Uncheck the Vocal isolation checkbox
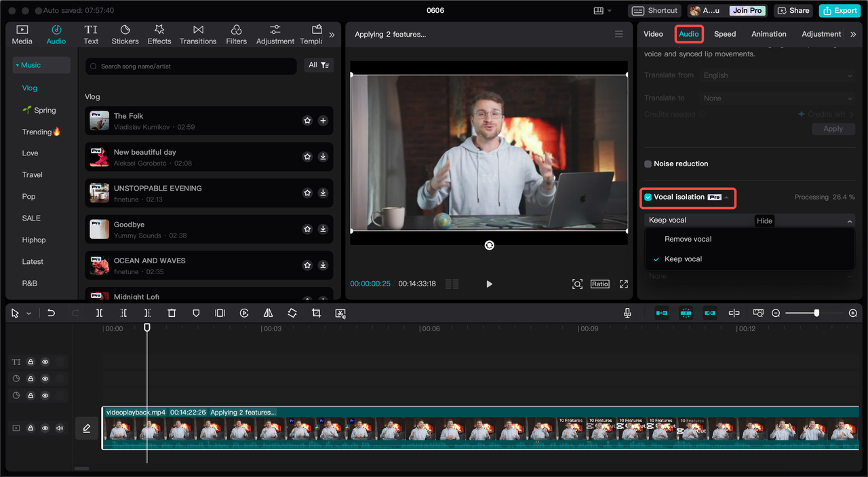 (648, 197)
